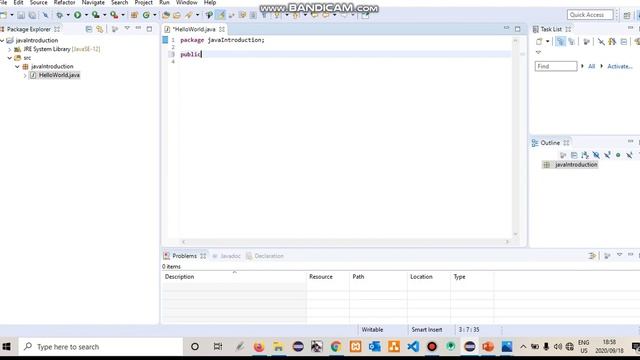Switch to the Javadoc tab
Image resolution: width=640 pixels, height=360 pixels.
(x=227, y=256)
